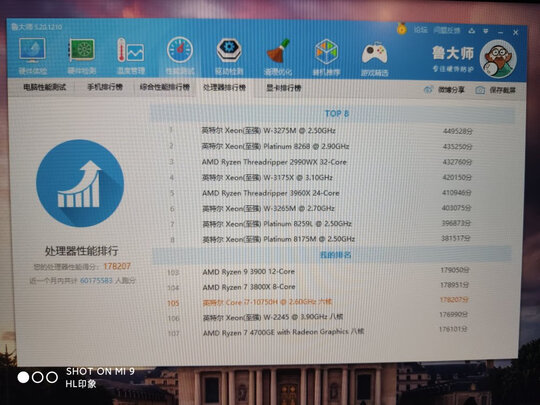Open 论坛 forum link
The width and height of the screenshot is (540, 405).
click(x=420, y=30)
